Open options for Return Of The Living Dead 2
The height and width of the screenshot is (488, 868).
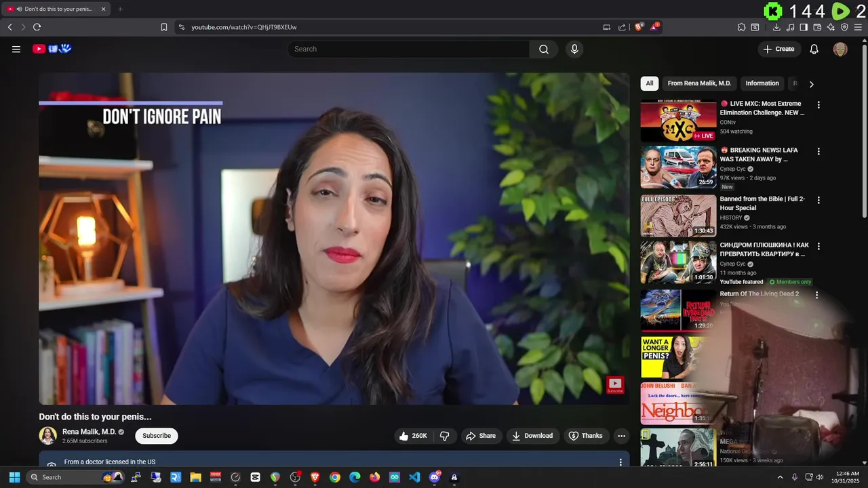point(816,295)
